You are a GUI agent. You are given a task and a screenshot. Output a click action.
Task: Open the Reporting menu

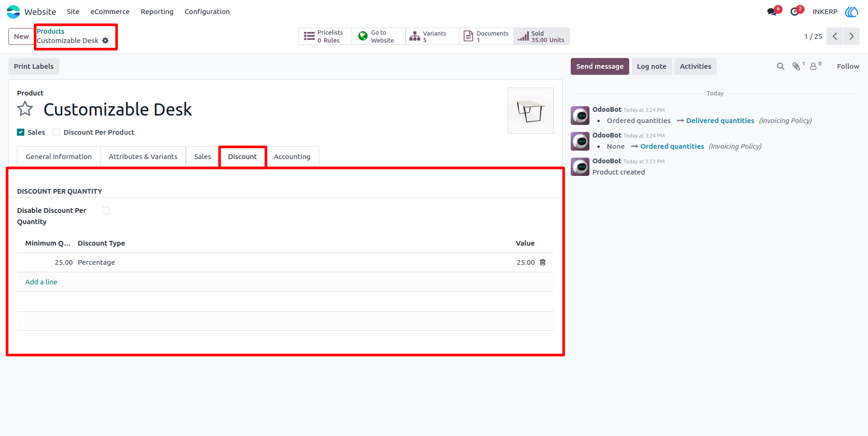(x=157, y=12)
